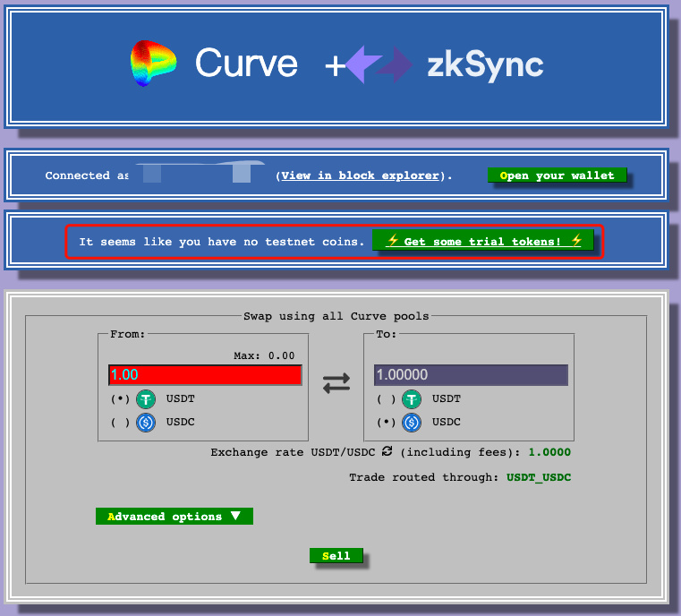Open the View in block explorer link

coord(360,175)
